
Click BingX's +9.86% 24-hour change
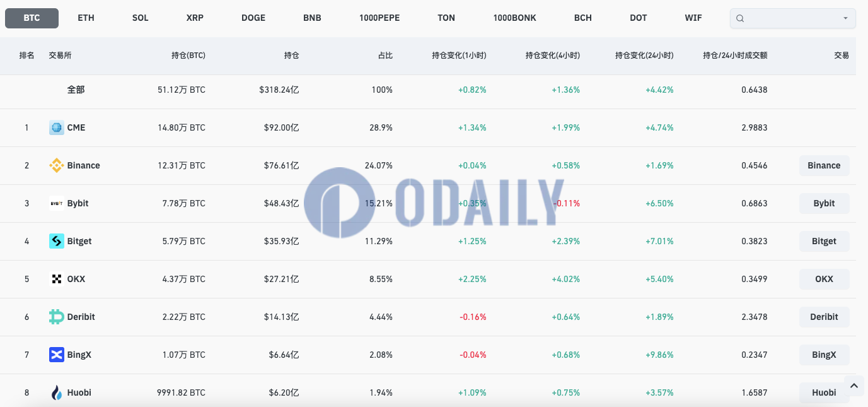click(659, 355)
